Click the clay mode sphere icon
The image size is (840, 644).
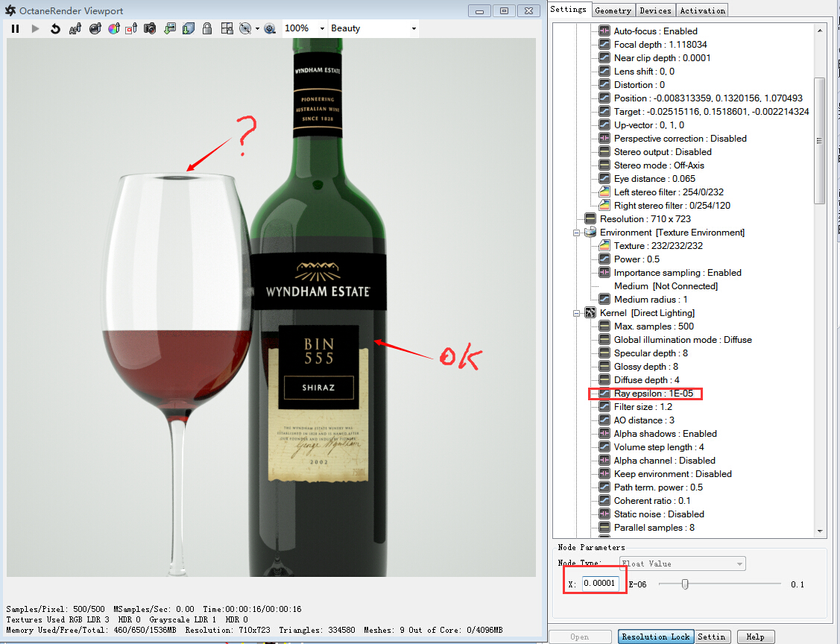[245, 29]
